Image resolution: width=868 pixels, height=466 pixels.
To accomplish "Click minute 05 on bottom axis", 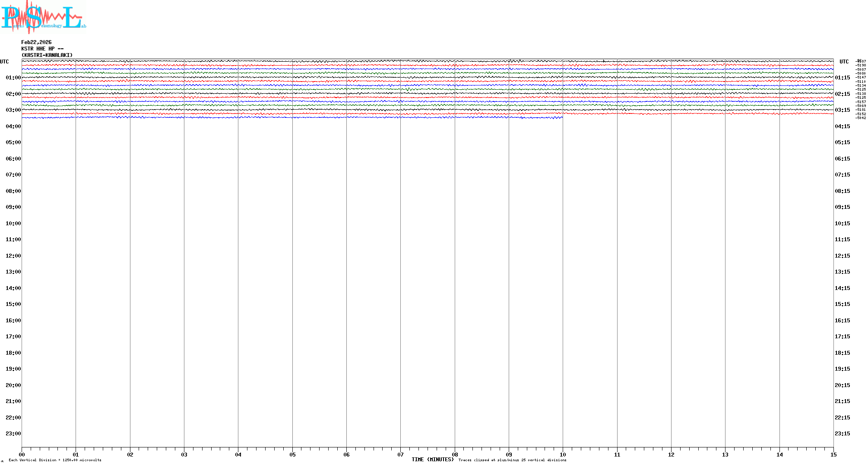I will (x=292, y=454).
